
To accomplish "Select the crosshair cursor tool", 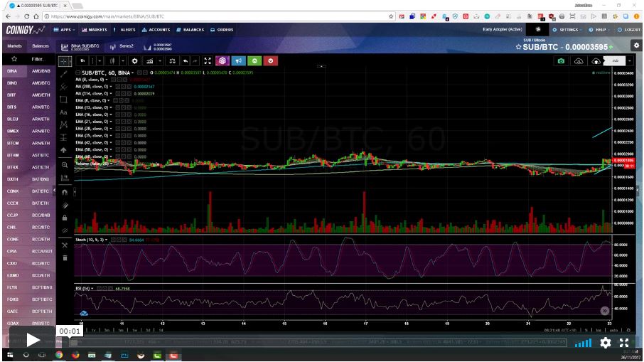I will tap(64, 62).
